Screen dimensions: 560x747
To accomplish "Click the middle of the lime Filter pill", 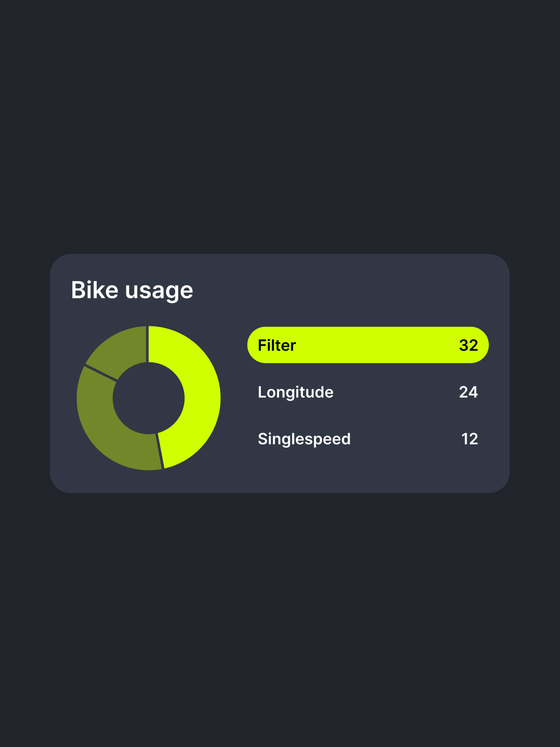I will click(368, 345).
